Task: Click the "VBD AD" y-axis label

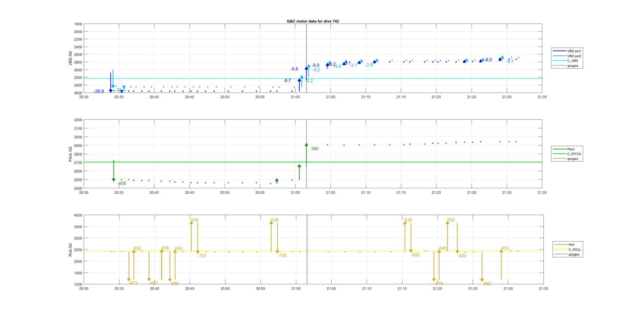Action: 70,58
